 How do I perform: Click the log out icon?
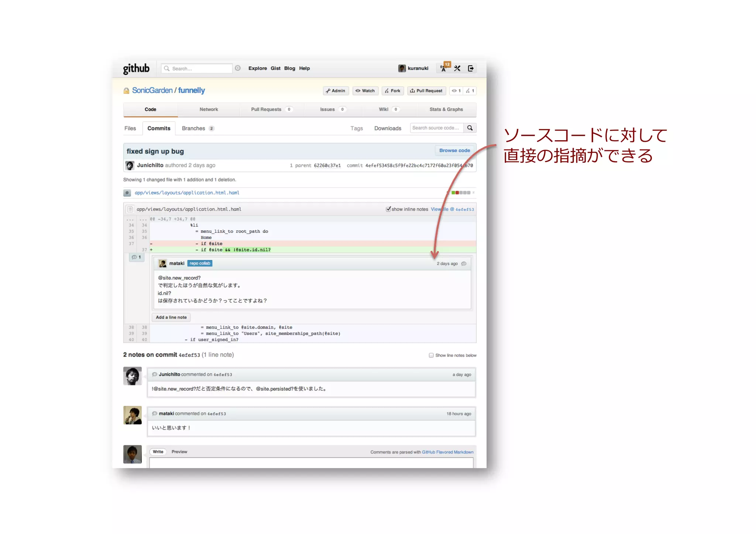click(471, 68)
